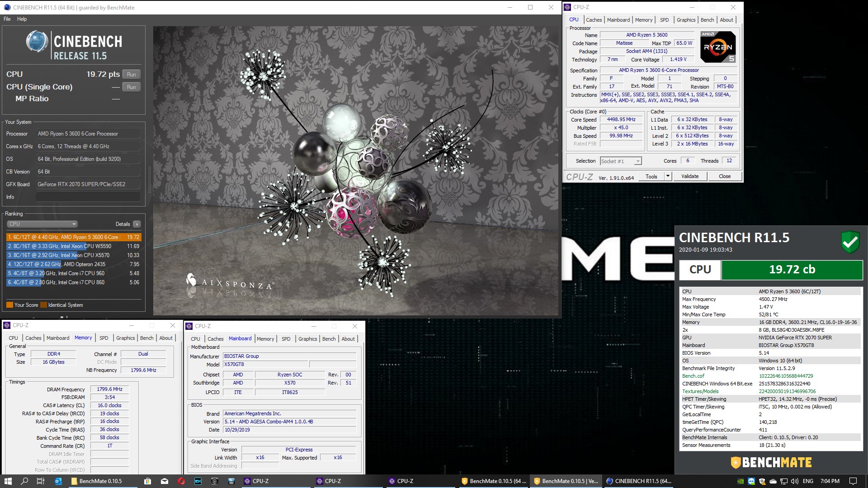
Task: Click BenchMate green verified shield icon
Action: coord(850,242)
